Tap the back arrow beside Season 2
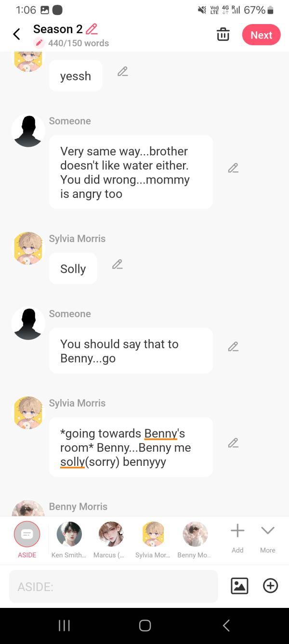289x644 pixels. [16, 35]
